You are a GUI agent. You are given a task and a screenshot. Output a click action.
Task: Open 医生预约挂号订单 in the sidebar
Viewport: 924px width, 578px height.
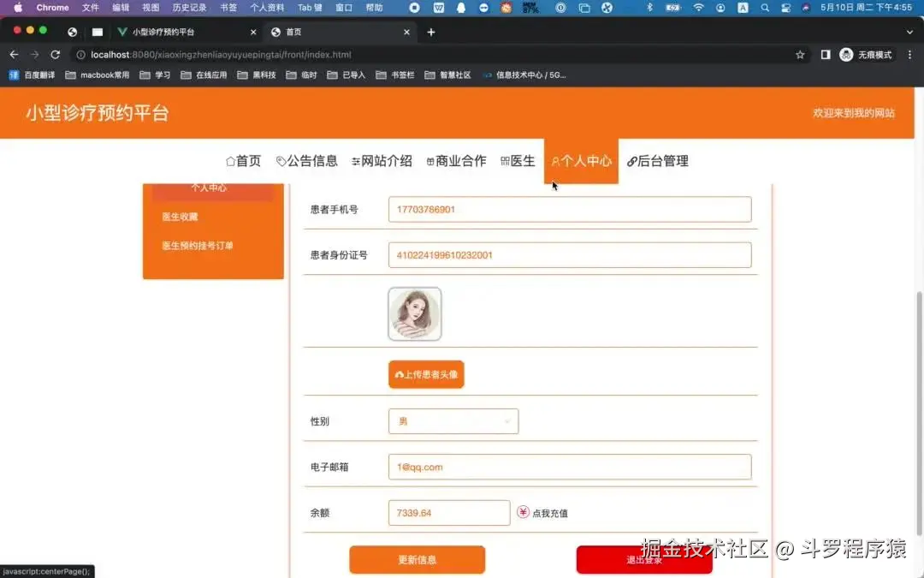point(198,246)
